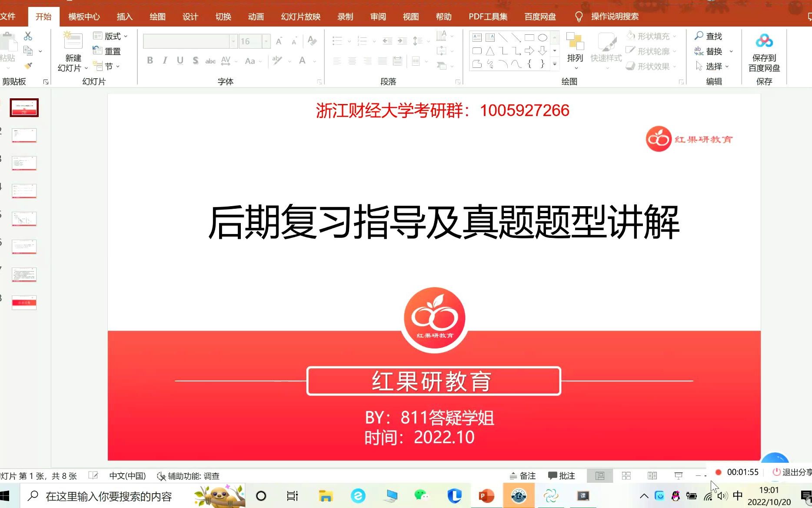The width and height of the screenshot is (812, 508).
Task: Click numbered list icon
Action: click(363, 41)
